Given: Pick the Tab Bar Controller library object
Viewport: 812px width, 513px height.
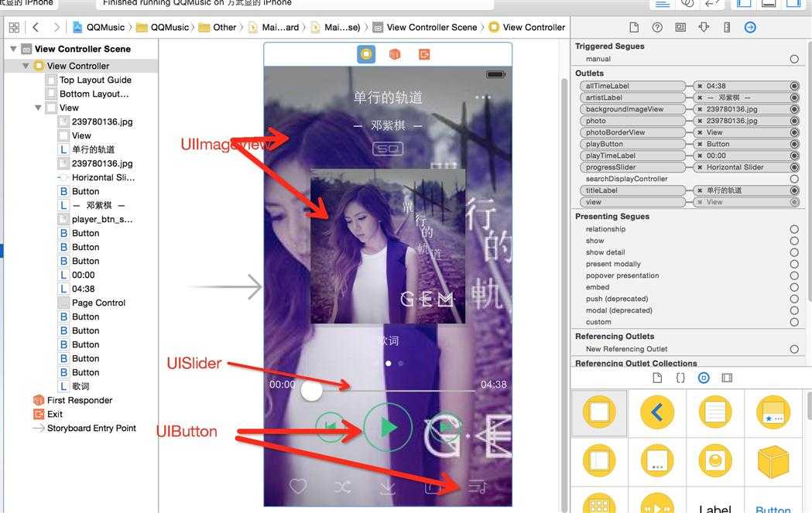Looking at the screenshot, I should 773,412.
